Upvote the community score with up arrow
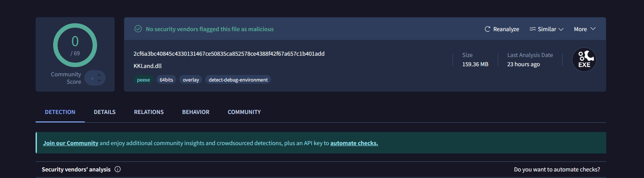Screen dimensions: 644x178 click(x=99, y=75)
